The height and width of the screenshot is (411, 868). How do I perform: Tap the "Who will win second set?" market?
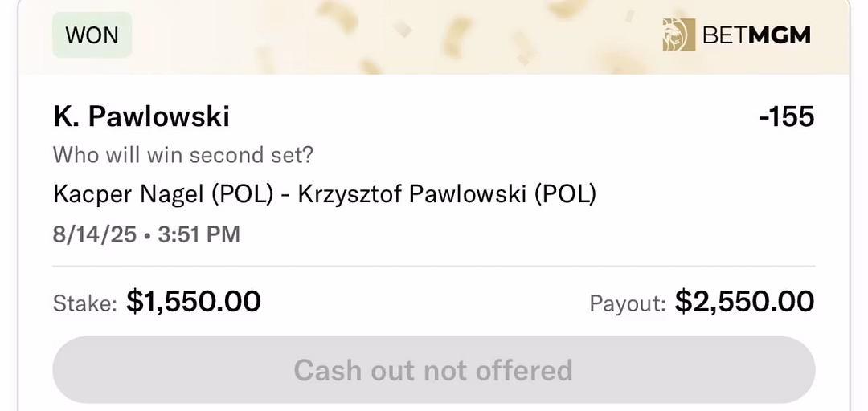183,155
